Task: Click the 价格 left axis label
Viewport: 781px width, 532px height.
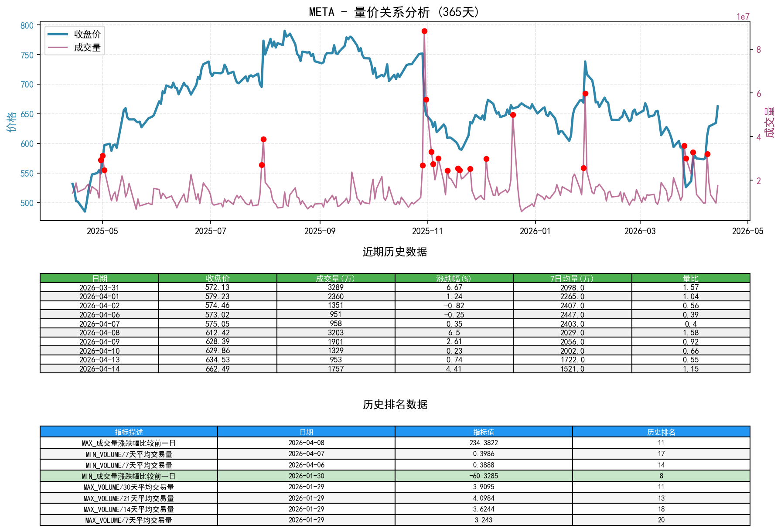Action: point(12,121)
